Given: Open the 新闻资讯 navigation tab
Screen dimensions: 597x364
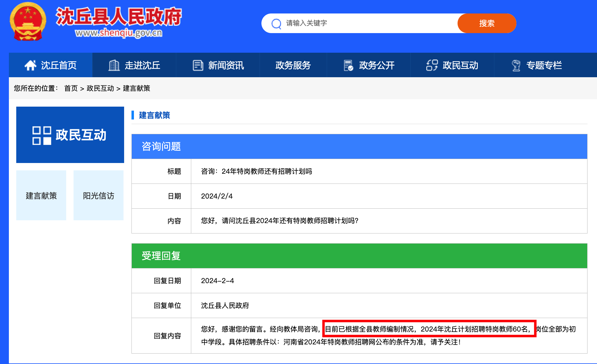Looking at the screenshot, I should (x=226, y=65).
